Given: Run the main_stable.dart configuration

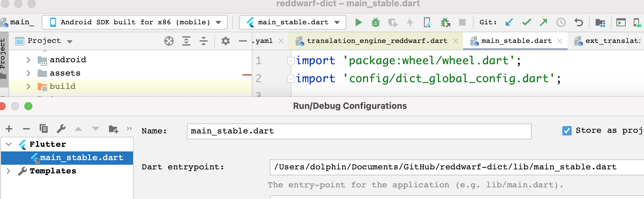Looking at the screenshot, I should [x=358, y=22].
